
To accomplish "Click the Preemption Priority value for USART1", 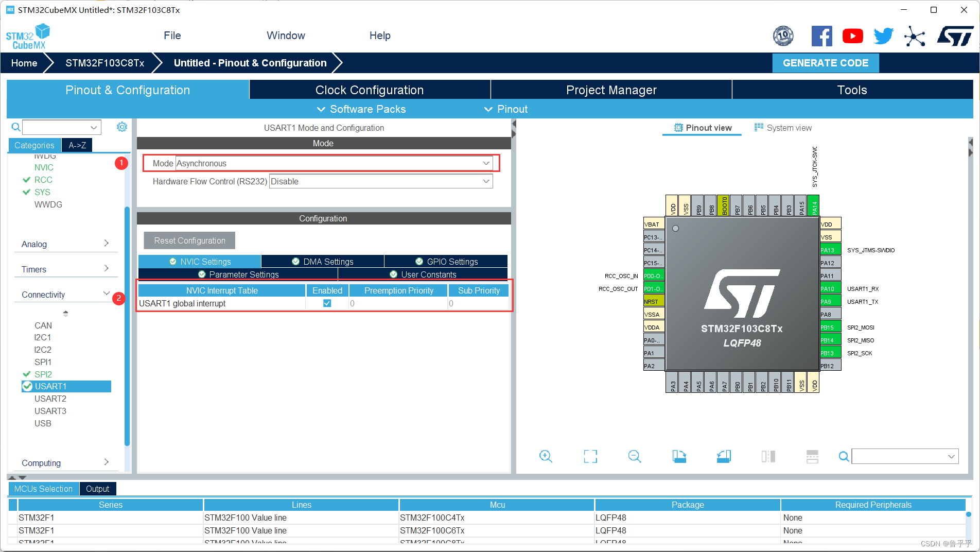I will 398,303.
